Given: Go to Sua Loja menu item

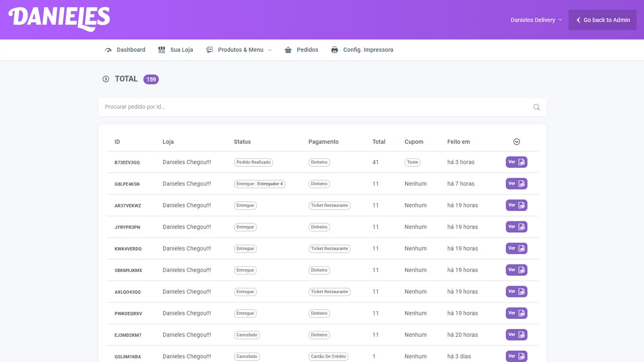Looking at the screenshot, I should (x=175, y=49).
